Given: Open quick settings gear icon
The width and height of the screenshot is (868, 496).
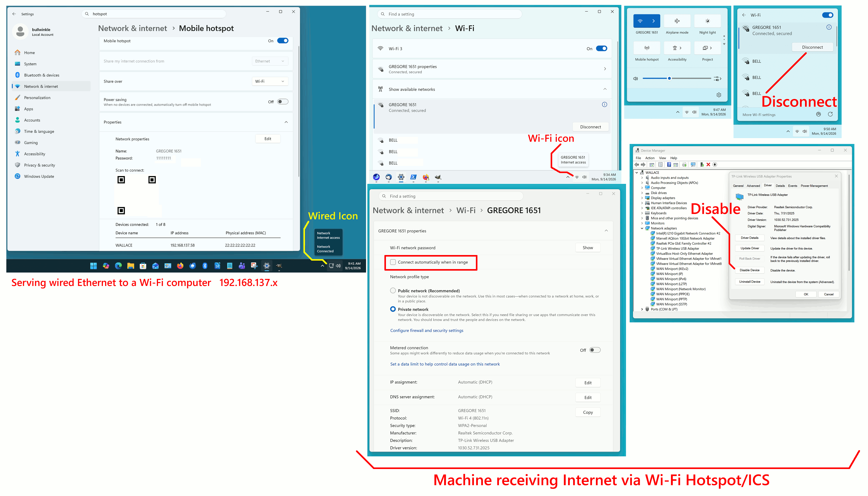Looking at the screenshot, I should (718, 95).
